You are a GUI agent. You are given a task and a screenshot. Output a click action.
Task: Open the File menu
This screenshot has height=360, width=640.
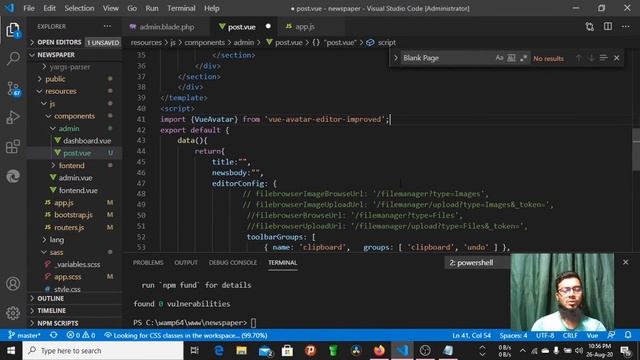click(29, 8)
